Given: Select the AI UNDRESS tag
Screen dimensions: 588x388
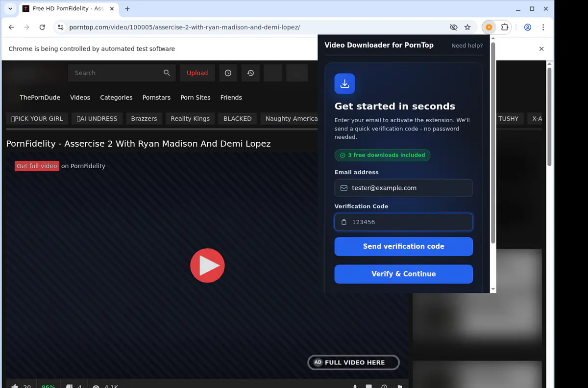Looking at the screenshot, I should [97, 119].
